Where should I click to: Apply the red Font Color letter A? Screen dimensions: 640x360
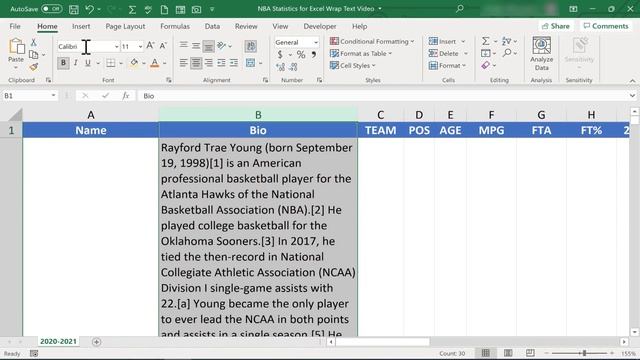point(154,63)
